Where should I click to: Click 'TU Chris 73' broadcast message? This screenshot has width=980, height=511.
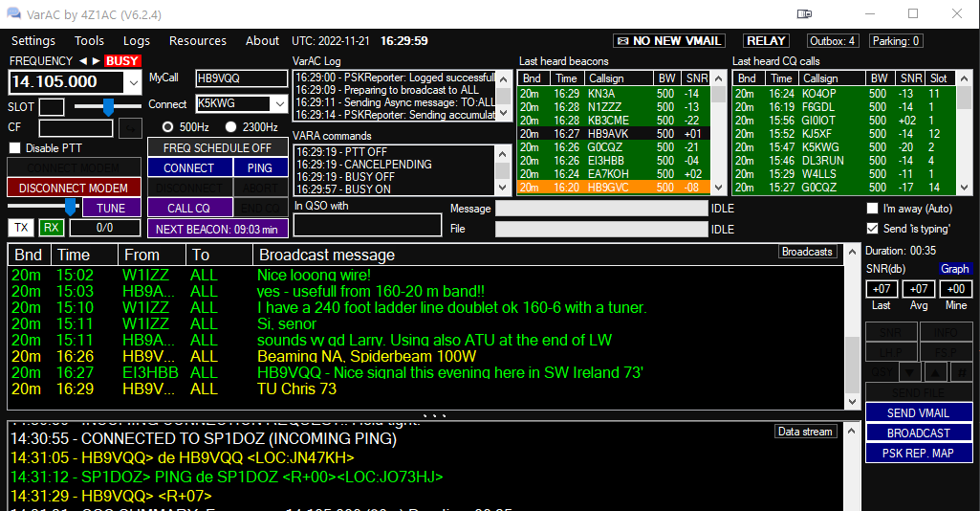(297, 389)
